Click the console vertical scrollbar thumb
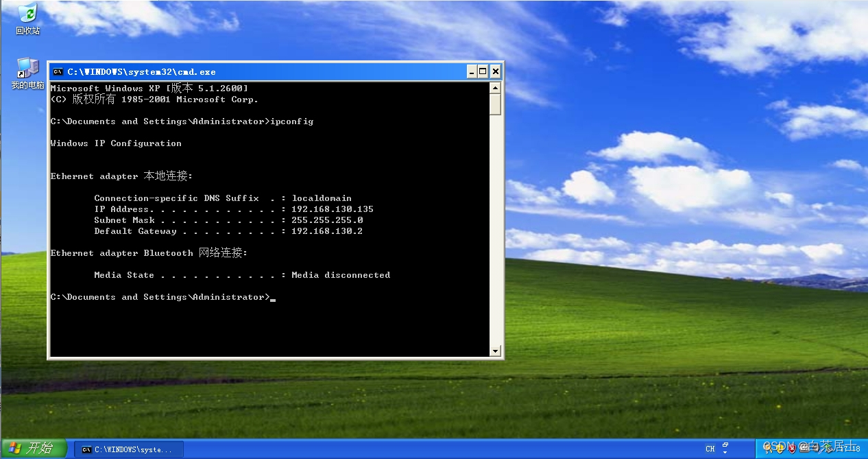The image size is (868, 459). (x=496, y=104)
